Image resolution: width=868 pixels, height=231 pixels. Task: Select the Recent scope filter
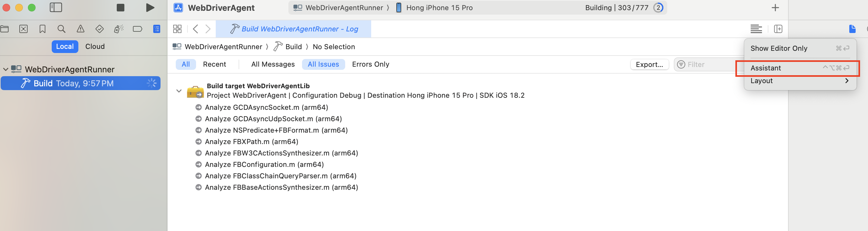[x=214, y=64]
